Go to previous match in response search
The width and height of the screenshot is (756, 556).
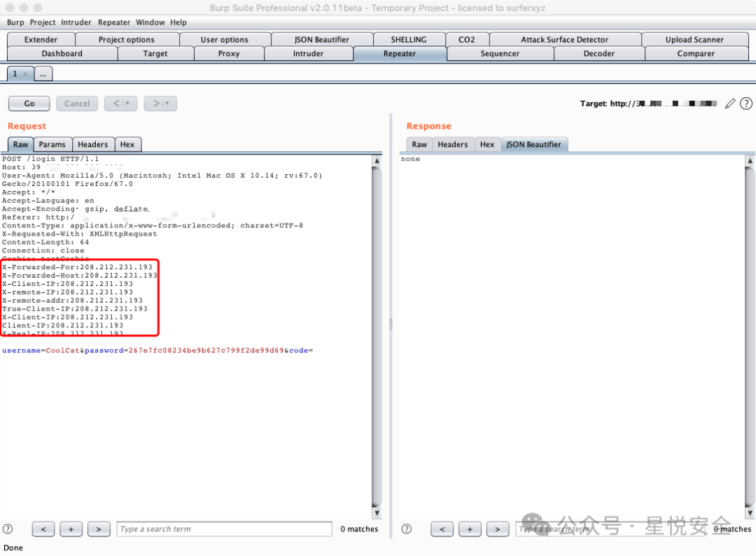[442, 529]
